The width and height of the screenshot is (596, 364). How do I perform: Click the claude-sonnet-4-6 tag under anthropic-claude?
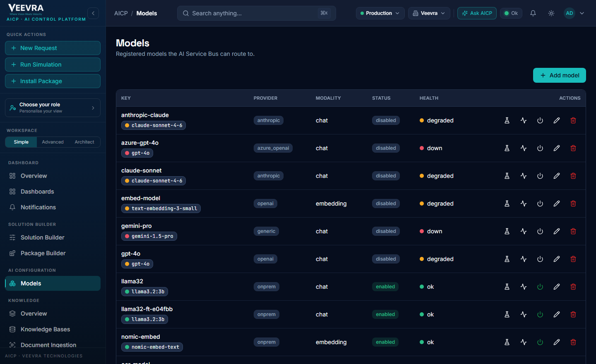pyautogui.click(x=154, y=125)
